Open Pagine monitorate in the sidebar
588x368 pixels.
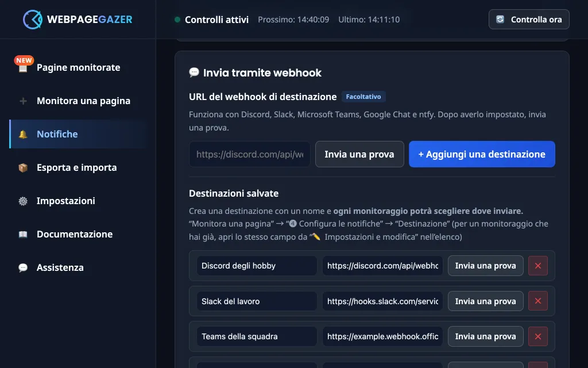[78, 68]
